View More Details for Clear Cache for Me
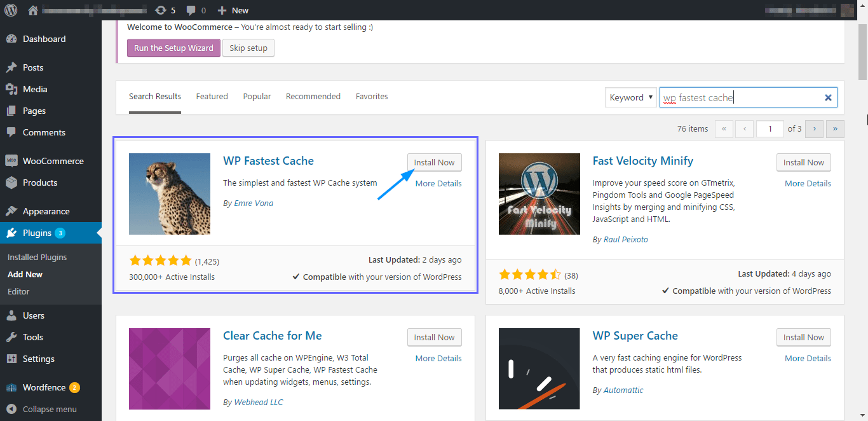 coord(438,358)
